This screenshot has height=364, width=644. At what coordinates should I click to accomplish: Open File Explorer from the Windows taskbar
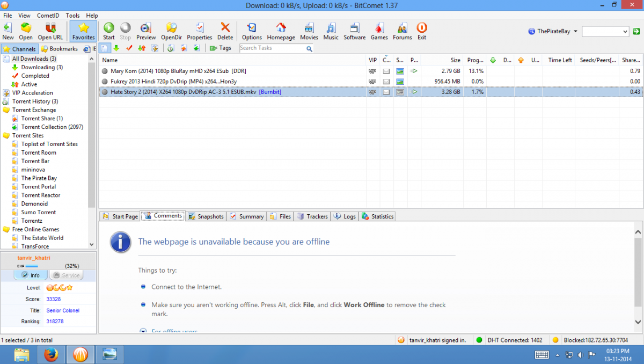point(22,354)
